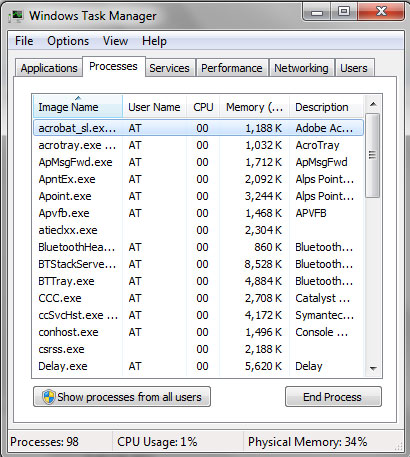This screenshot has width=410, height=457.
Task: Click the scroll up arrow in process list
Action: click(373, 104)
